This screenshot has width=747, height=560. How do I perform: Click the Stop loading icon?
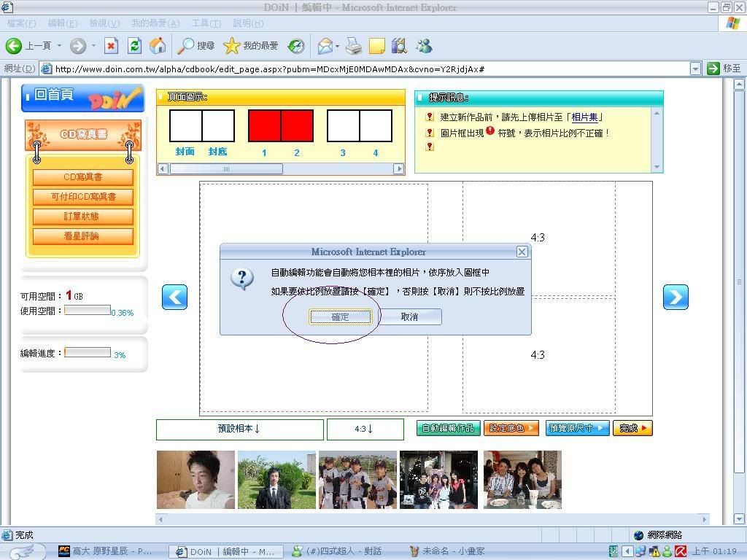click(111, 46)
